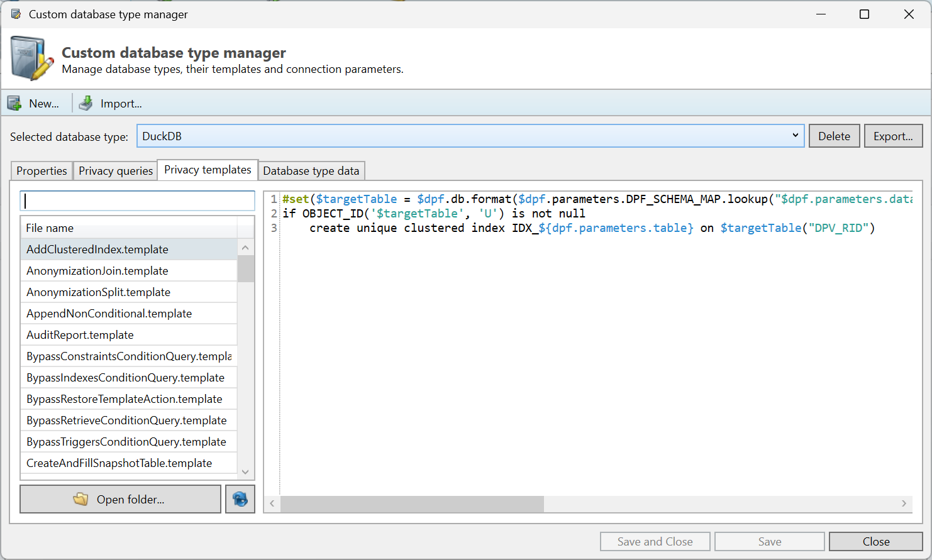Screen dimensions: 932x560
Task: Click the File name column header
Action: pyautogui.click(x=129, y=228)
